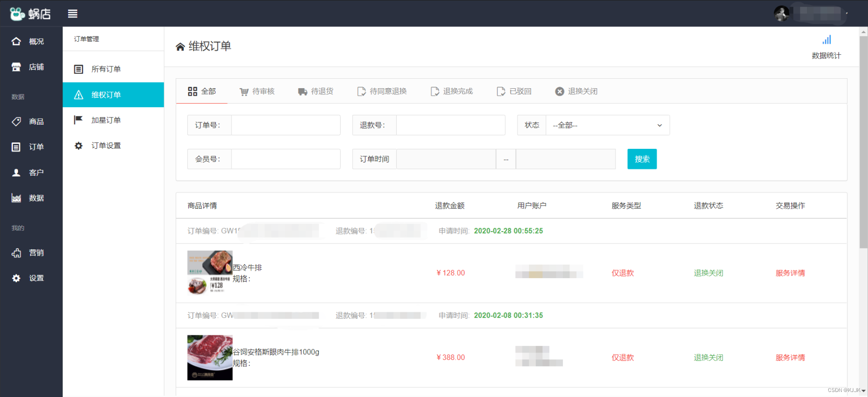Image resolution: width=868 pixels, height=397 pixels.
Task: Switch to 退换完成 tab
Action: [452, 91]
